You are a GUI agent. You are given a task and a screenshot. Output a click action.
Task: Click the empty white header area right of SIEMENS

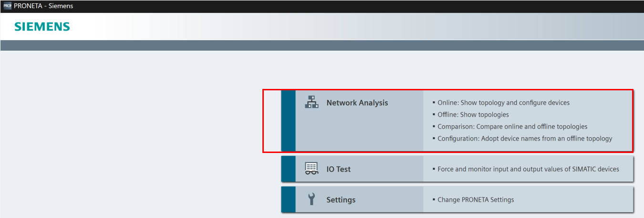(x=334, y=26)
